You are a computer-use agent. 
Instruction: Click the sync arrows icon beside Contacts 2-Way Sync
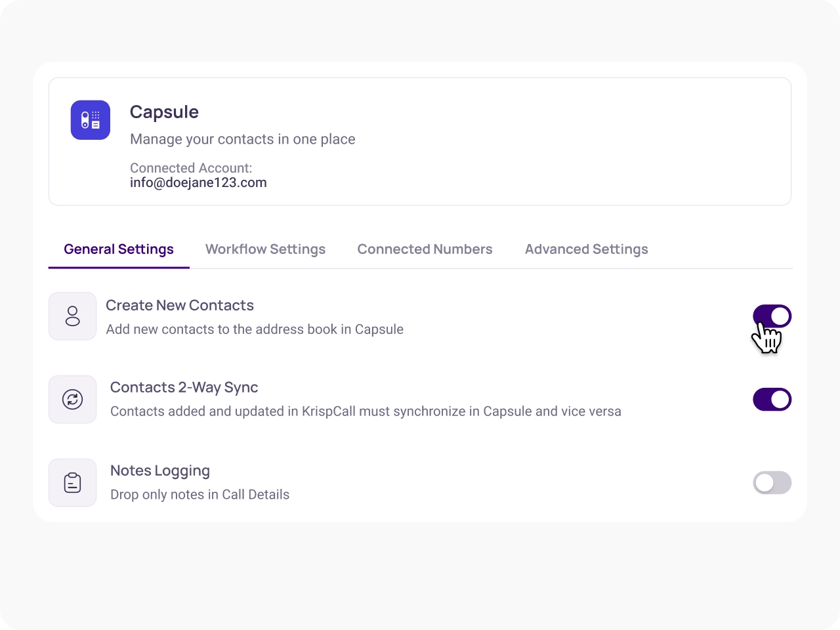click(73, 399)
